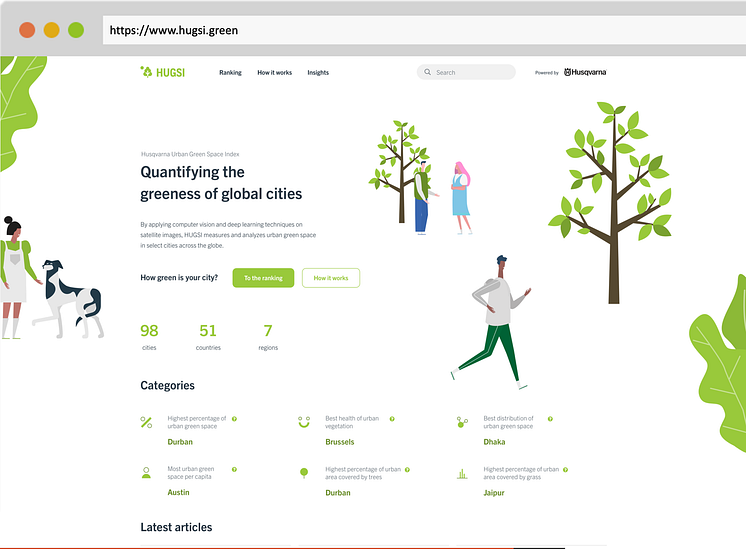
Task: Click the Quantifying the greeness headline
Action: pos(221,183)
